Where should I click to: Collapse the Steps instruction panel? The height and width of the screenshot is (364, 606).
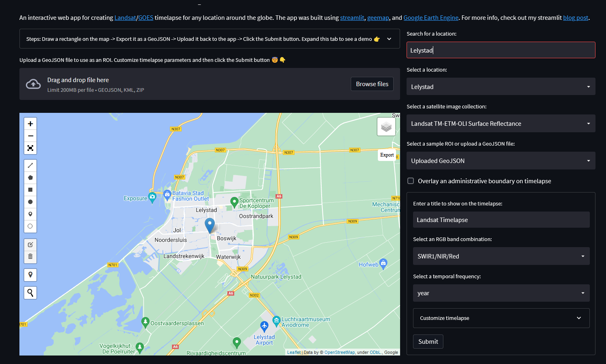389,38
